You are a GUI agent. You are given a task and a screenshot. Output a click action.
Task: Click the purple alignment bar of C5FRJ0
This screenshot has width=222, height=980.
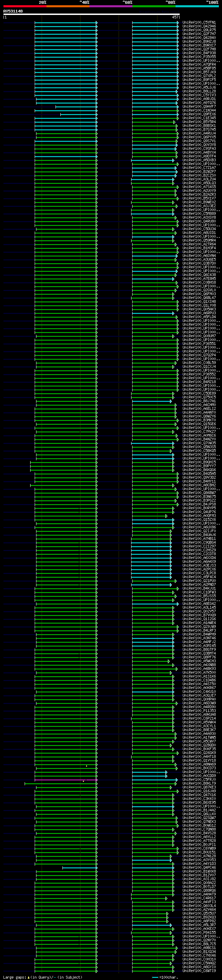click(66, 780)
